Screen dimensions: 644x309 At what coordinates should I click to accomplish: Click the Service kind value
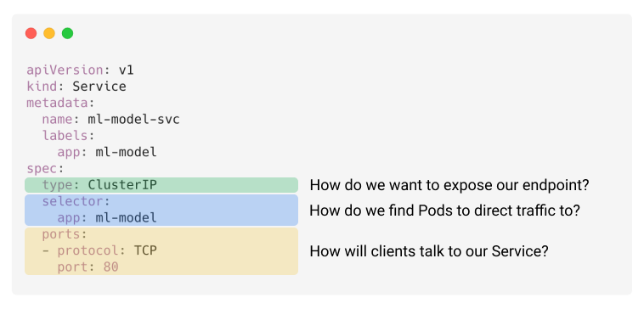pos(99,87)
